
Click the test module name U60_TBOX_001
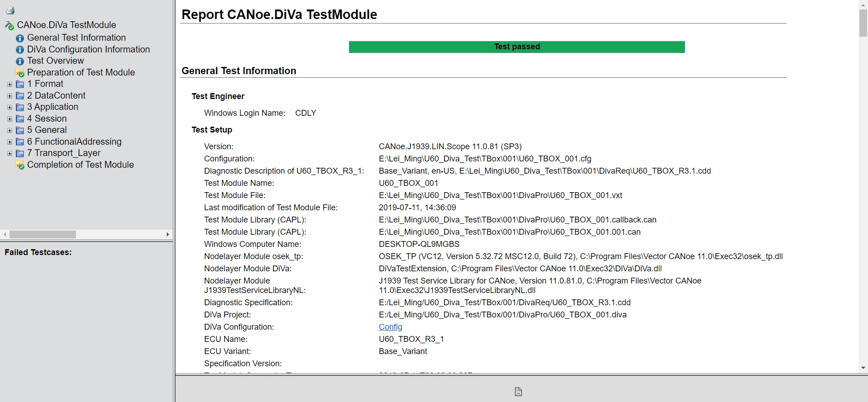pyautogui.click(x=408, y=183)
